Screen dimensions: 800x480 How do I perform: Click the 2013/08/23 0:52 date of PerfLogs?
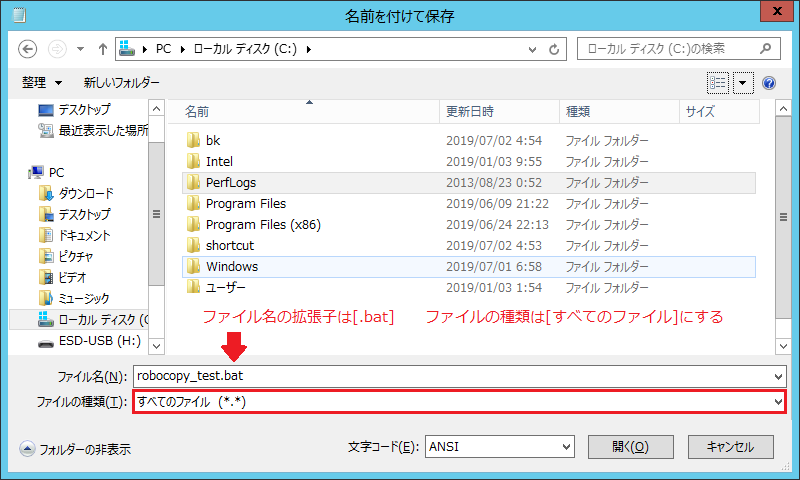494,183
